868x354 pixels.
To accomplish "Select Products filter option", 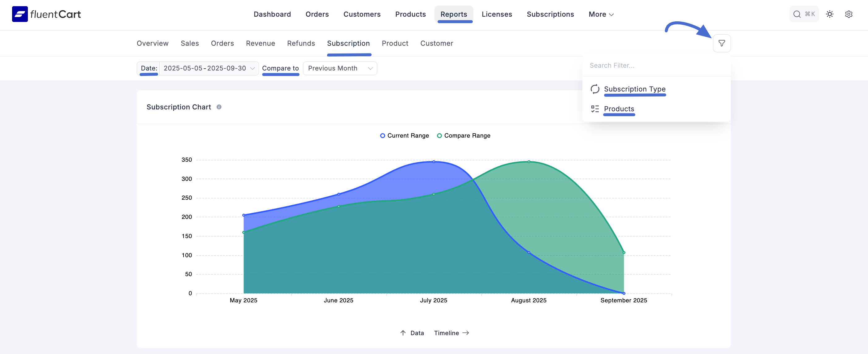I will point(619,109).
